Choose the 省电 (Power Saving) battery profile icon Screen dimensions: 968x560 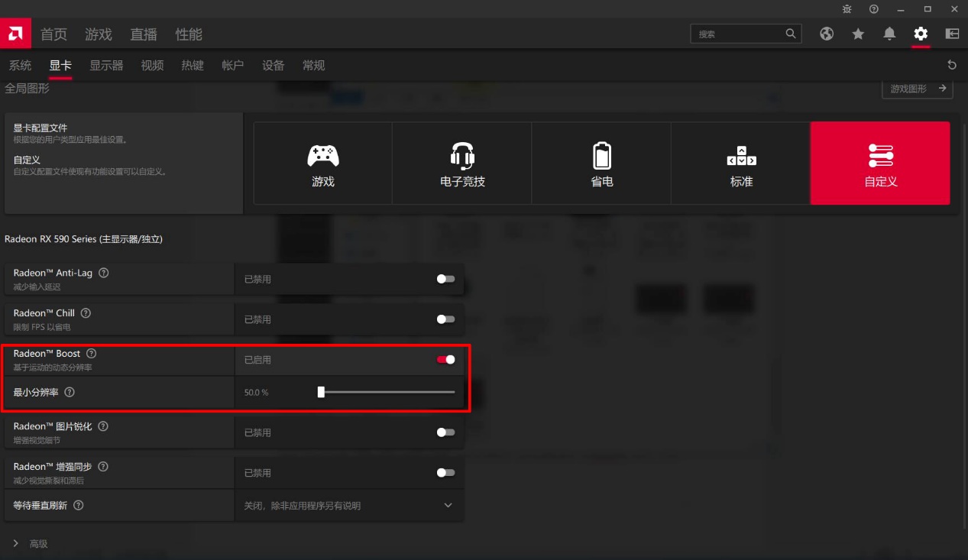point(601,163)
